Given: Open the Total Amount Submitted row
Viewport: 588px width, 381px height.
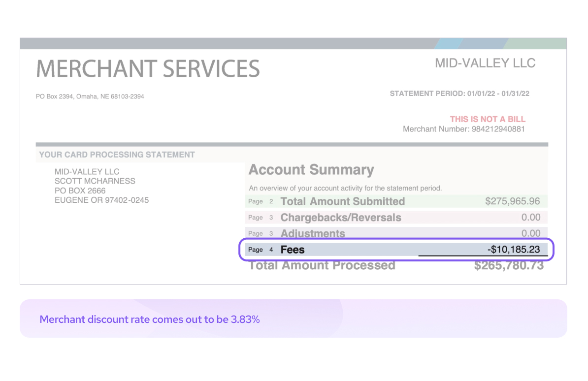Looking at the screenshot, I should click(396, 201).
